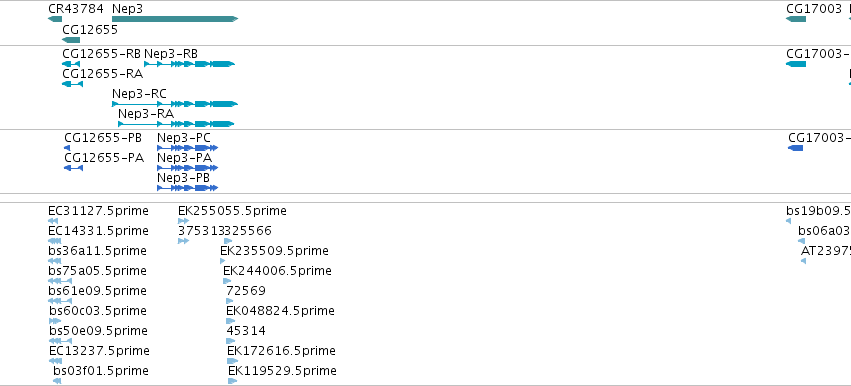
Task: Select the EK048824.5prime EST feature
Action: point(231,321)
